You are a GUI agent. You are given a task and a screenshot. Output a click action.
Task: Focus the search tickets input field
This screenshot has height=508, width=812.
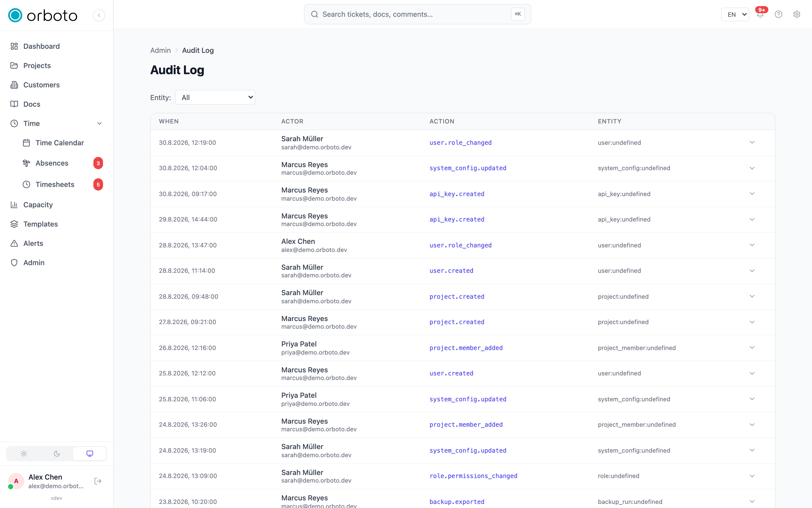pyautogui.click(x=417, y=14)
